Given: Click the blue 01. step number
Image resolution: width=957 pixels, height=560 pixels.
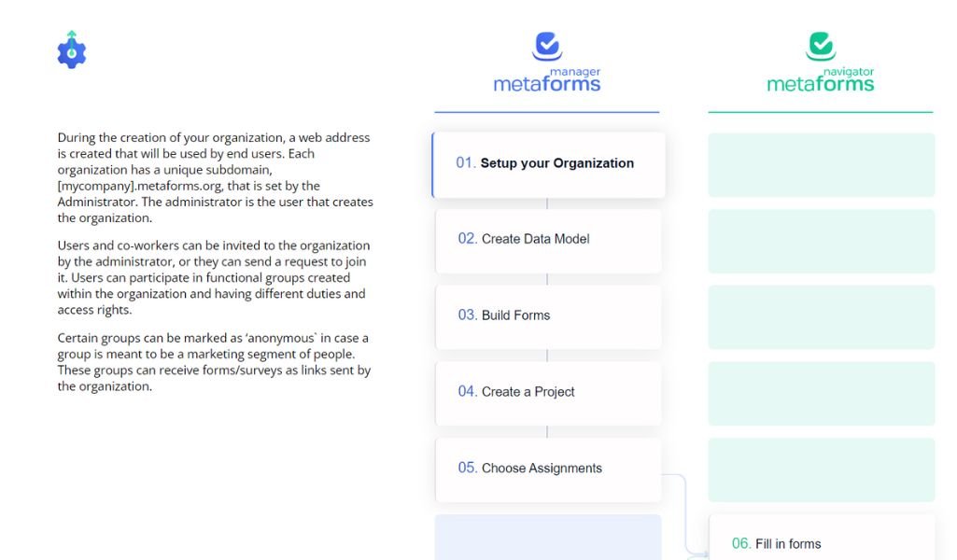Looking at the screenshot, I should pyautogui.click(x=466, y=163).
